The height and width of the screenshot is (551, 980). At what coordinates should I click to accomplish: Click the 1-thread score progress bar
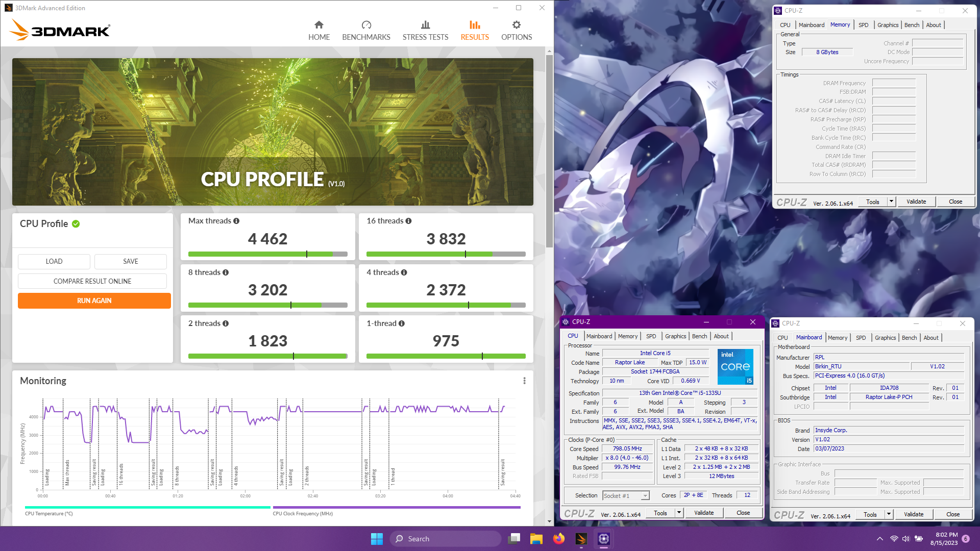446,356
